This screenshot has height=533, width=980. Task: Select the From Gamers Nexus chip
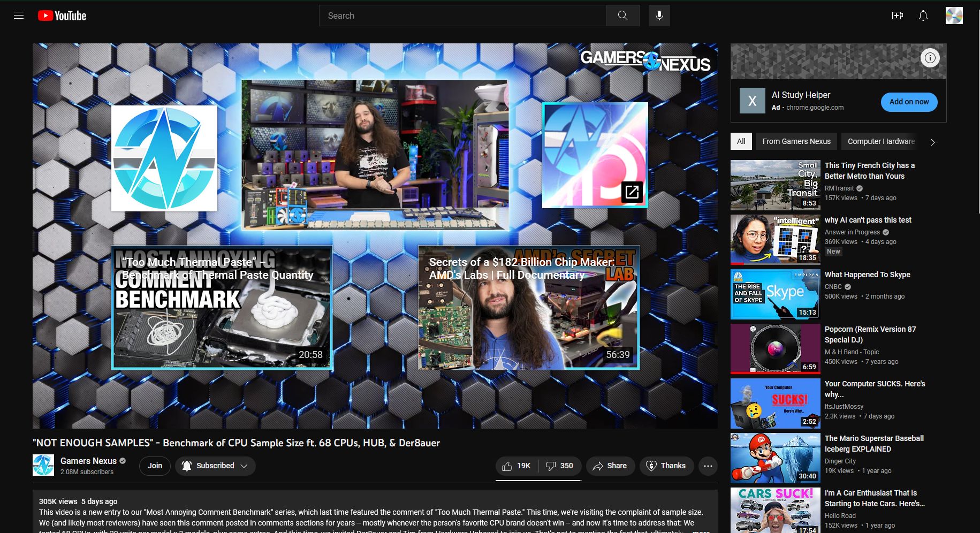point(796,141)
